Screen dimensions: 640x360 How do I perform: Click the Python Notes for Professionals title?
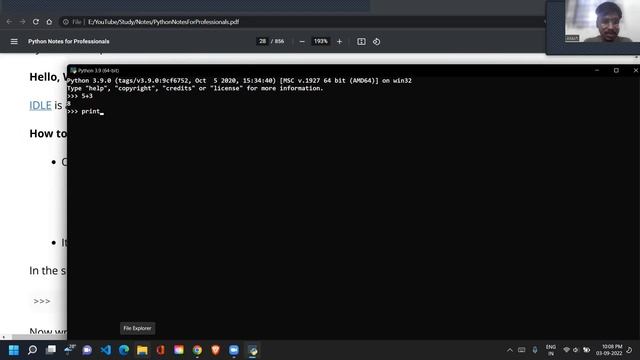tap(69, 41)
